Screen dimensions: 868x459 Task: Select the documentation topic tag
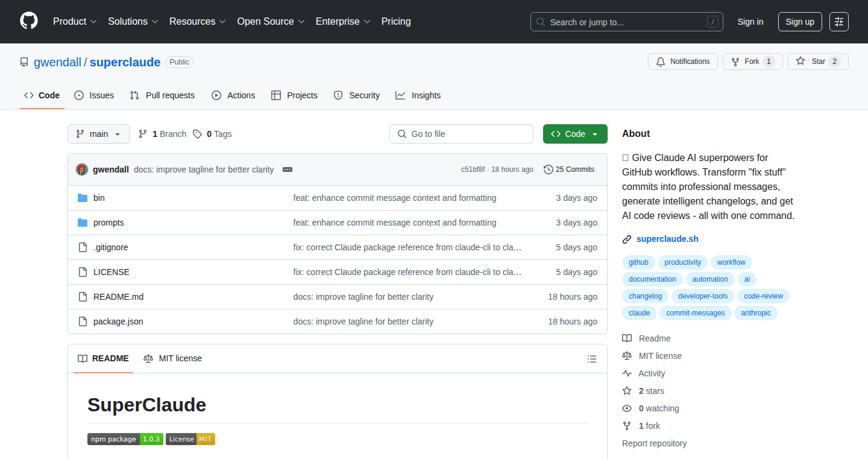(652, 279)
